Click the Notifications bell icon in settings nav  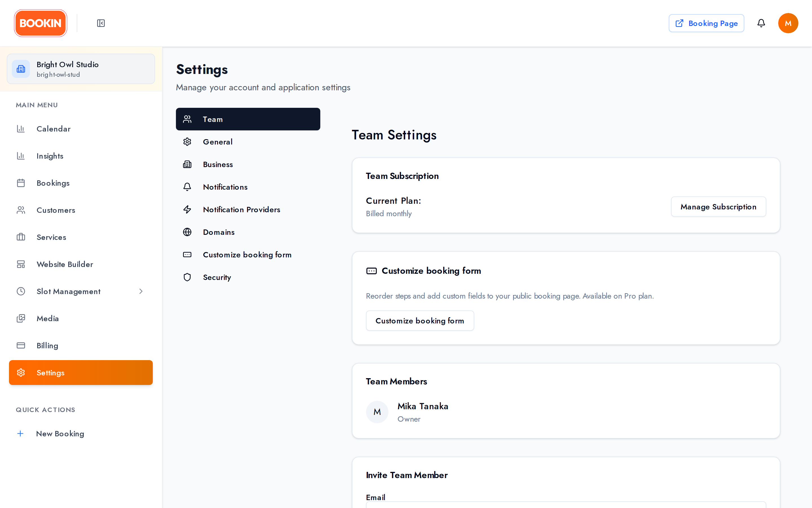187,187
